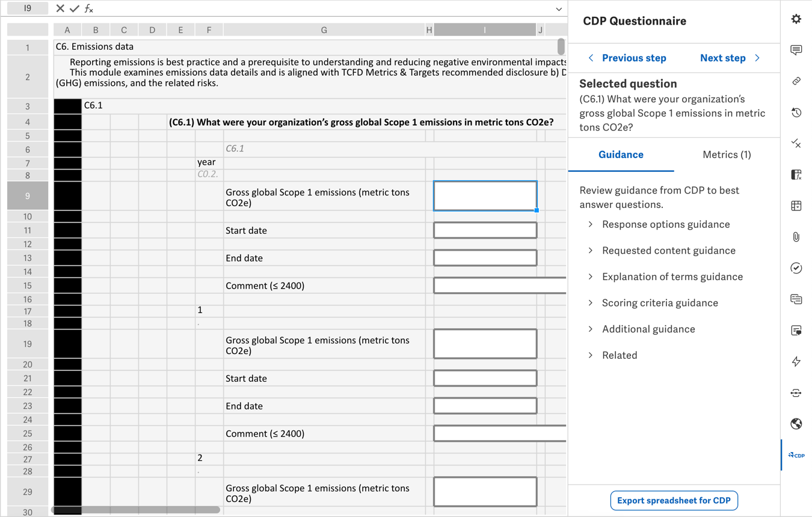The image size is (812, 517).
Task: Confirm formula entry with checkmark icon
Action: click(75, 8)
